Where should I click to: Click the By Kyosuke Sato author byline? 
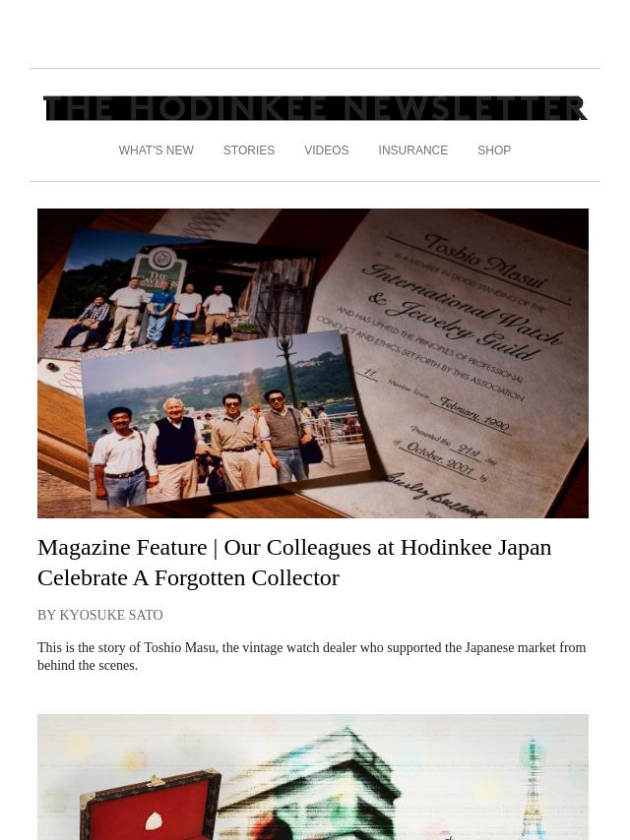click(x=100, y=615)
